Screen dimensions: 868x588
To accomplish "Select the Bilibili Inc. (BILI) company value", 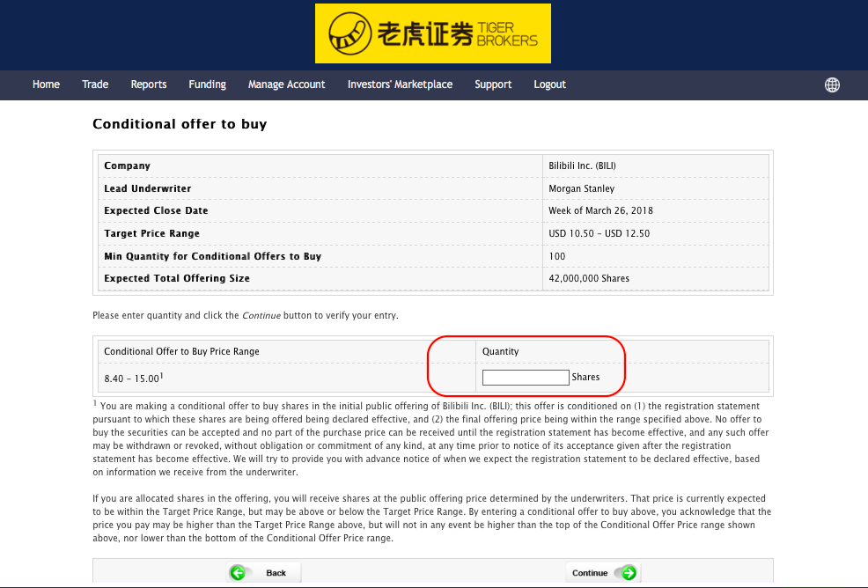I will point(582,165).
